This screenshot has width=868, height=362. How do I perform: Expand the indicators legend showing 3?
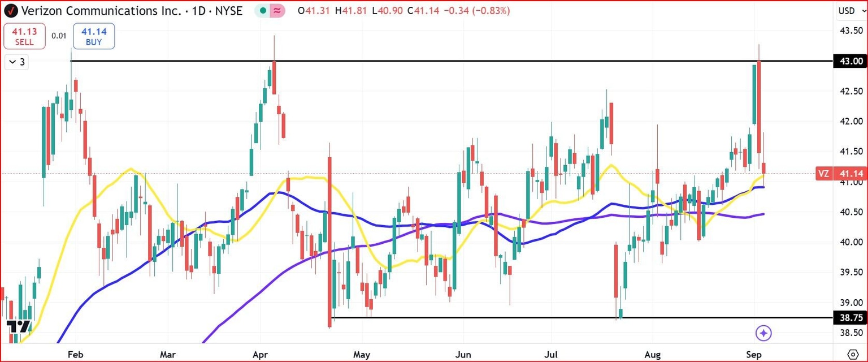tap(16, 62)
